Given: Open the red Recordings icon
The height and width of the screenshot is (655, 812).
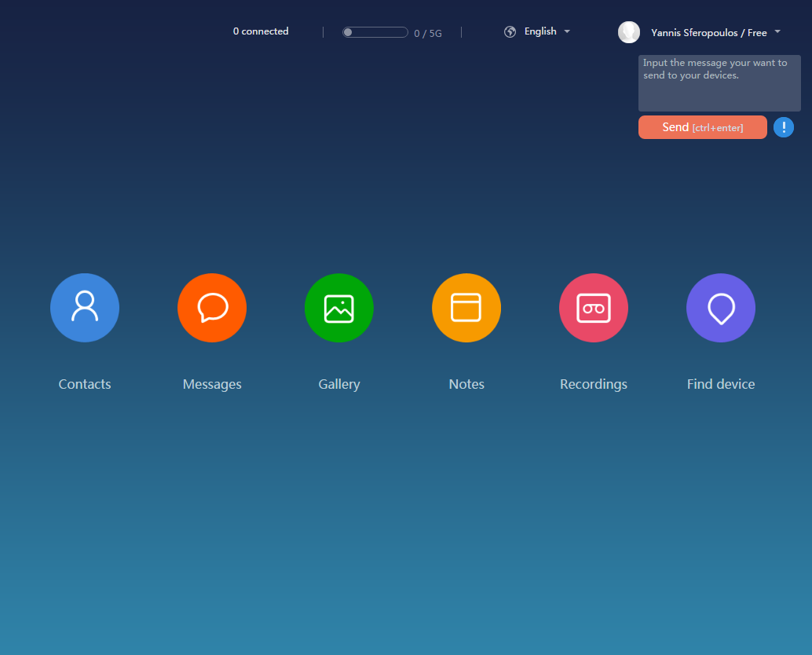Looking at the screenshot, I should pos(594,308).
